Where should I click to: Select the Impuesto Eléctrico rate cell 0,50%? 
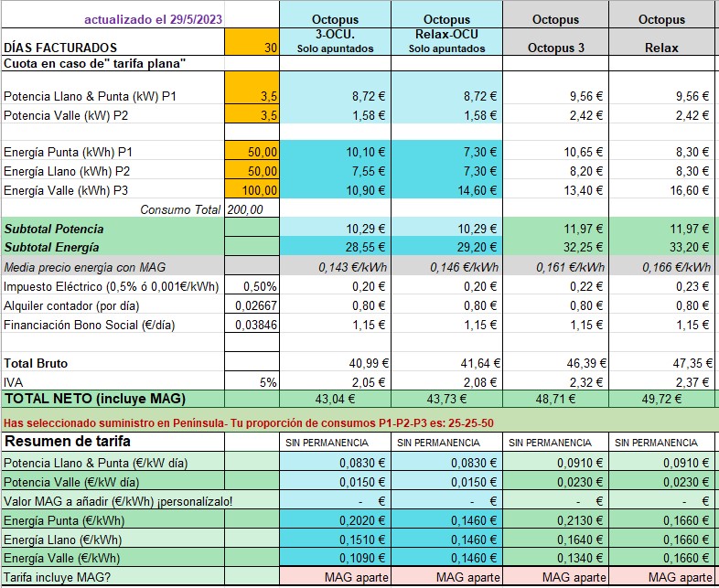click(x=252, y=285)
